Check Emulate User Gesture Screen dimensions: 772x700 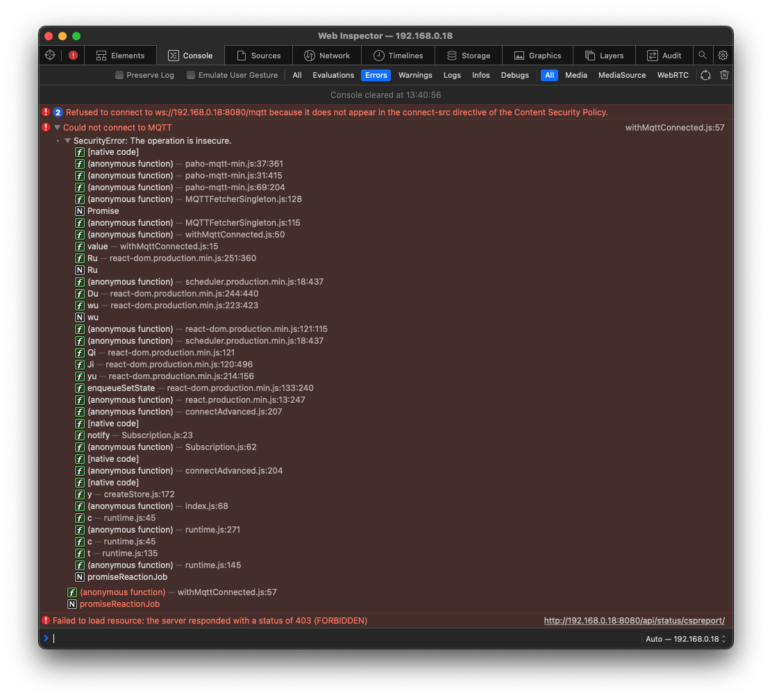(190, 75)
